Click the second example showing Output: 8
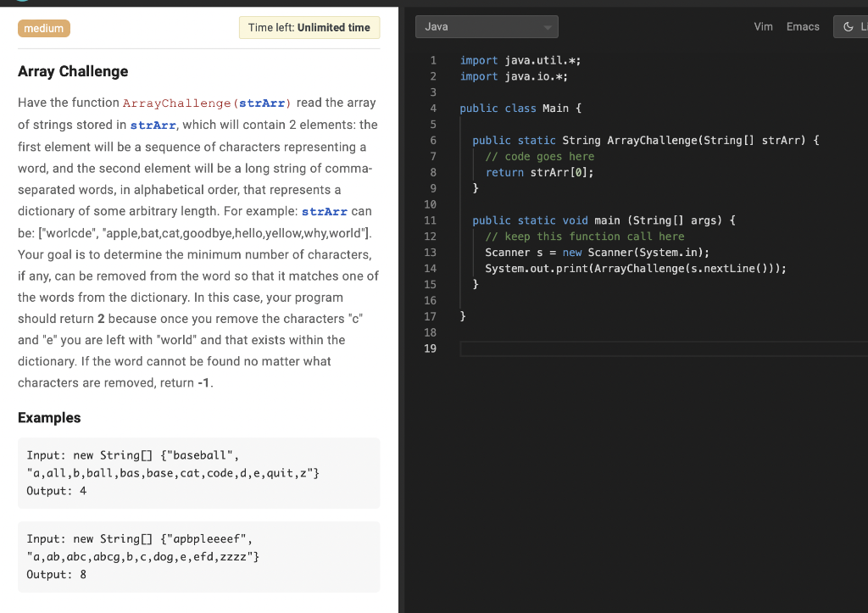The height and width of the screenshot is (613, 868). (198, 556)
